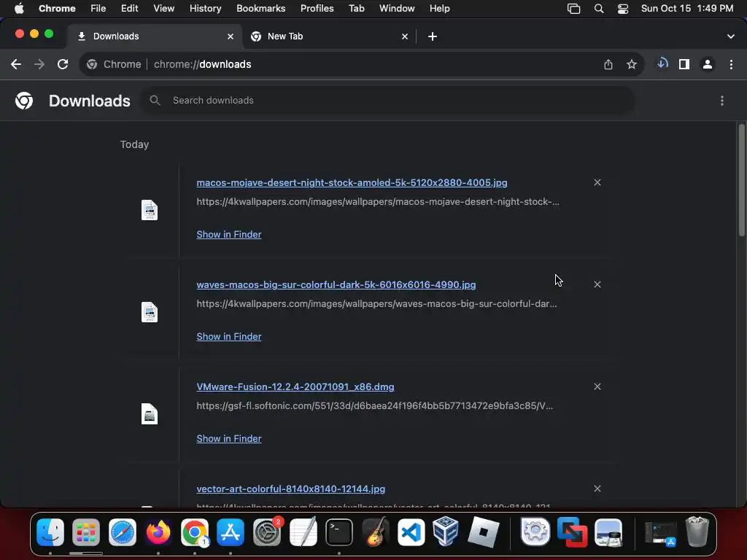Click the Stage Manager menu bar icon
The height and width of the screenshot is (560, 747).
pyautogui.click(x=573, y=9)
